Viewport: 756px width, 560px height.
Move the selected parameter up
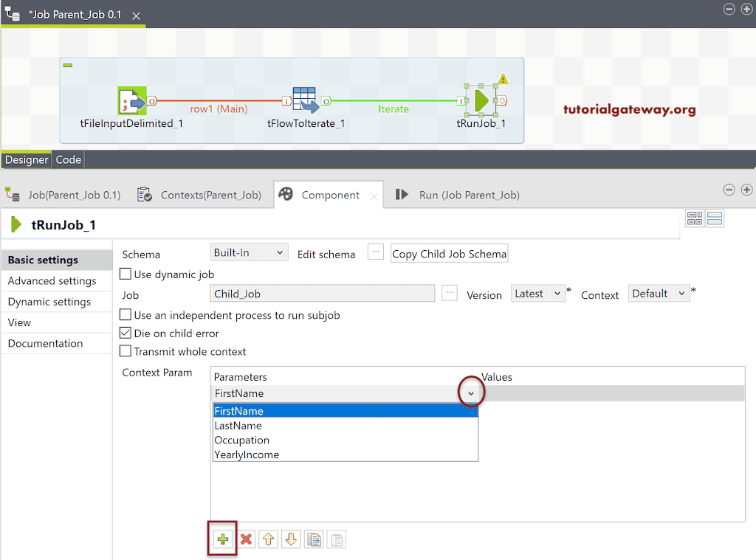268,539
